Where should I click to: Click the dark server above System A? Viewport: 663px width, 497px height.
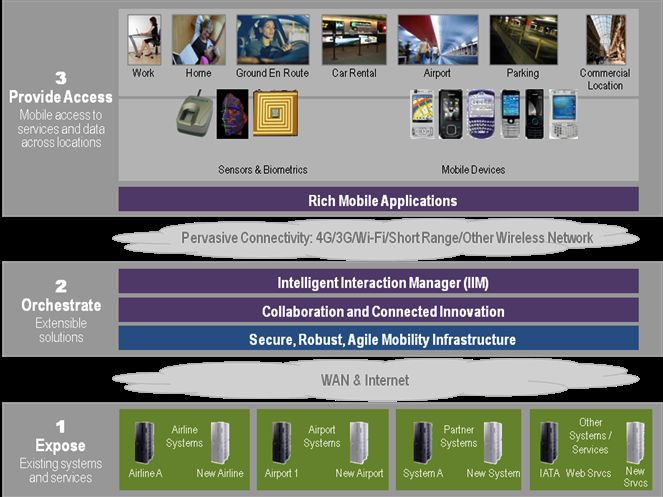point(422,442)
